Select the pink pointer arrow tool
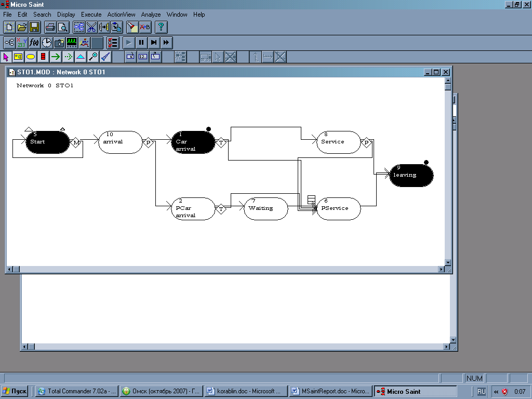The image size is (532, 399). (6, 57)
